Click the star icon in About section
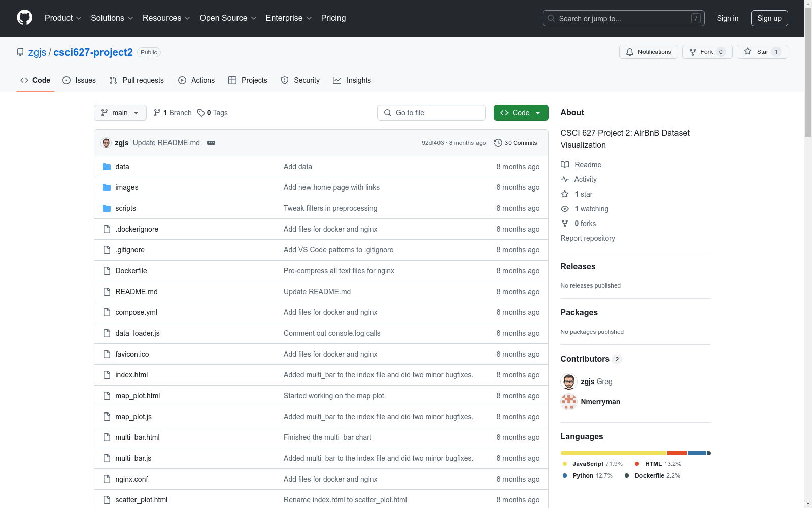This screenshot has height=508, width=812. (565, 194)
